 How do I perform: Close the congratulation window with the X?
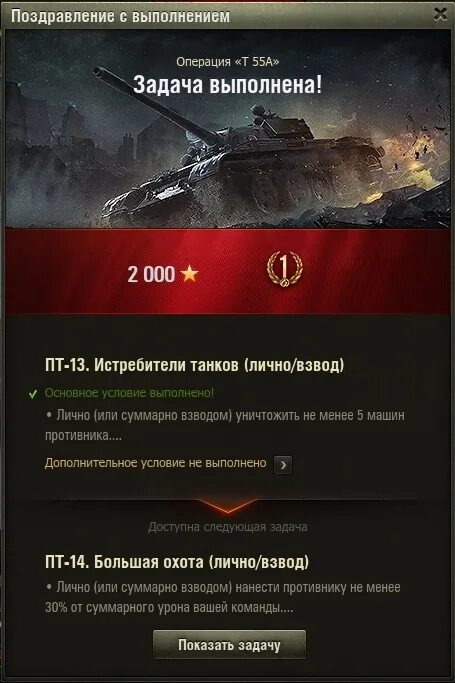(440, 14)
